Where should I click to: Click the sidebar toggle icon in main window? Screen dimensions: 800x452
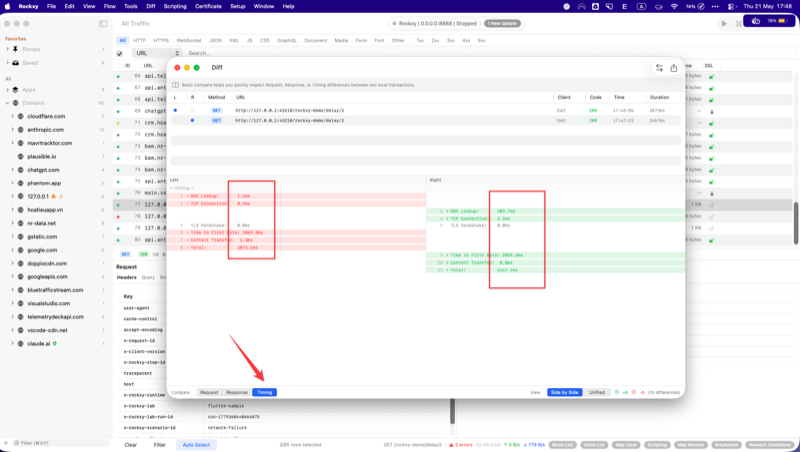click(103, 23)
